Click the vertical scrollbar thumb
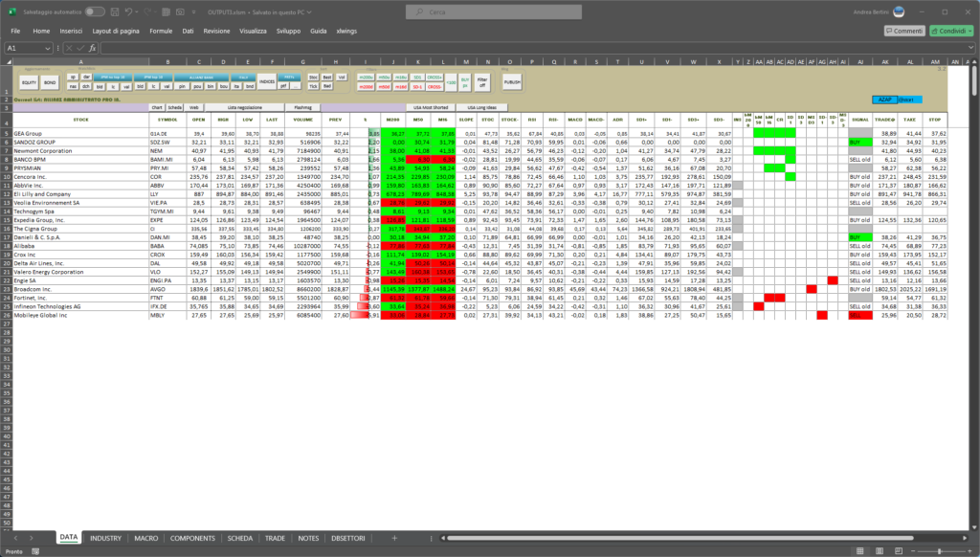980x557 pixels. click(974, 81)
